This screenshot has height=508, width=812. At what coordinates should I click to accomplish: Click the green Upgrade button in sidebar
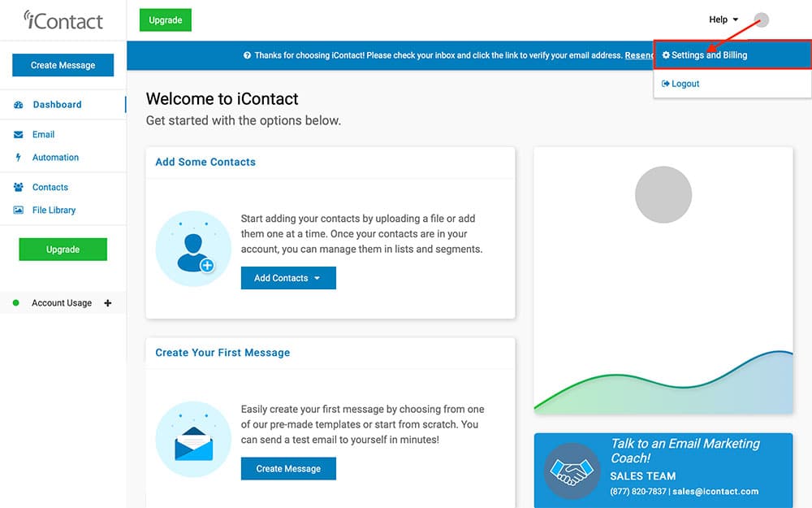(x=63, y=250)
